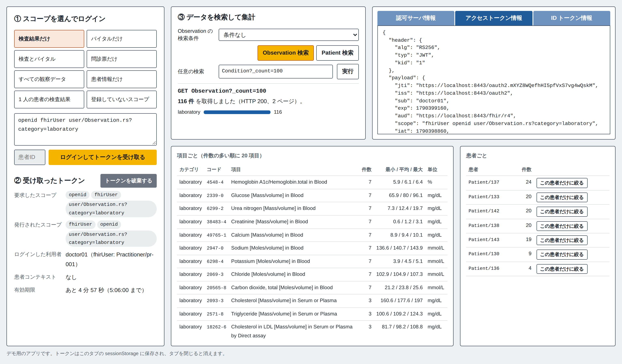Click the Patient/137 identifier text
This screenshot has width=622, height=364.
coord(484,182)
